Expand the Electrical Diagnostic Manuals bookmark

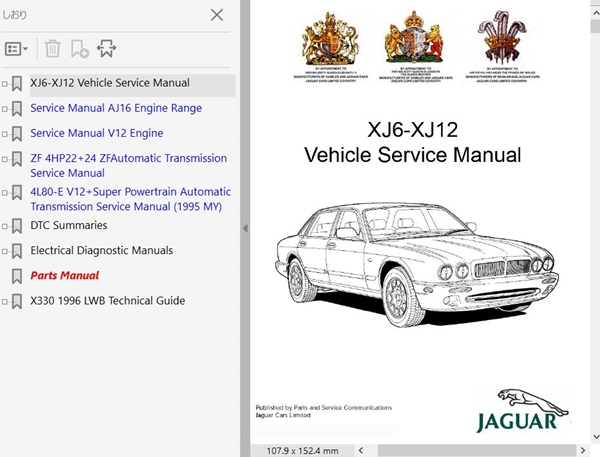tap(5, 251)
